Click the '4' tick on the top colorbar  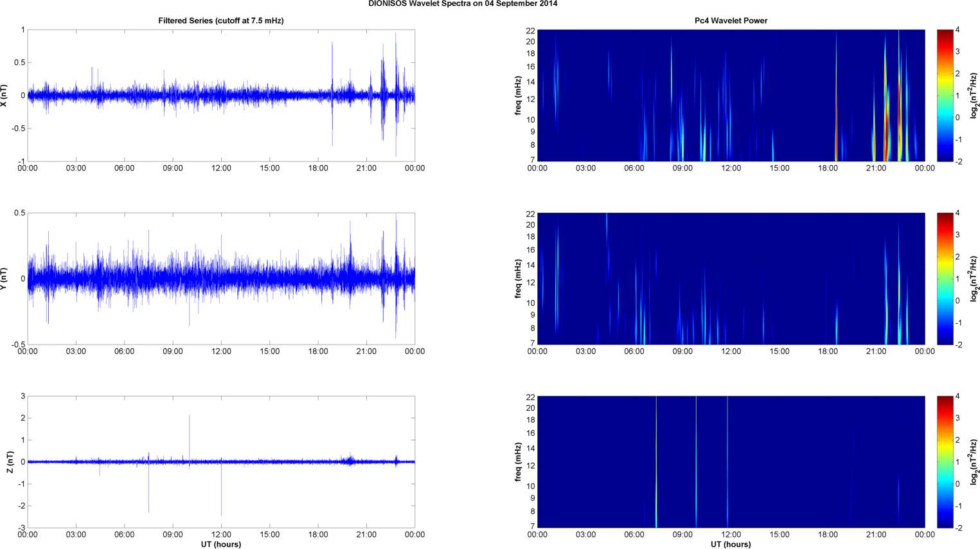958,30
